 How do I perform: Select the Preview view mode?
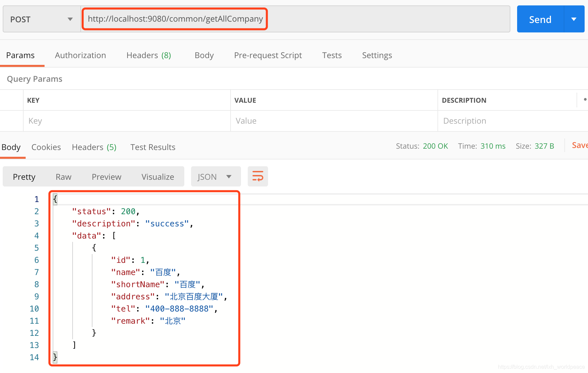tap(106, 177)
